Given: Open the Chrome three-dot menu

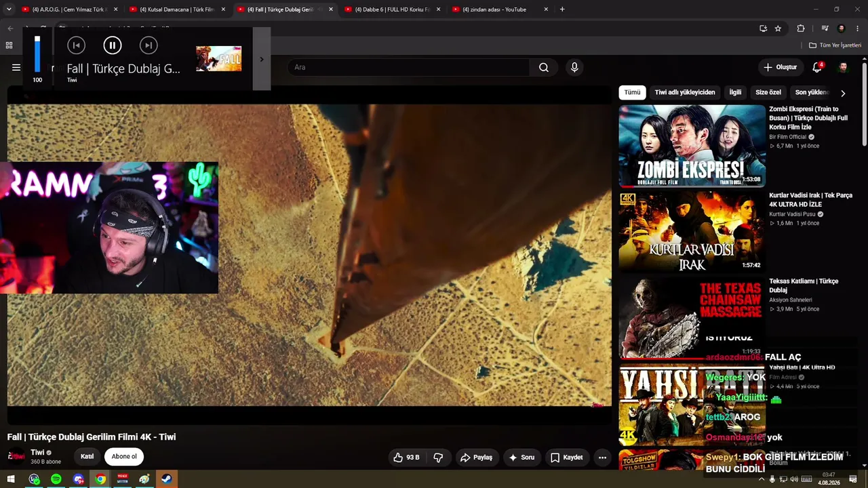Looking at the screenshot, I should click(x=857, y=28).
